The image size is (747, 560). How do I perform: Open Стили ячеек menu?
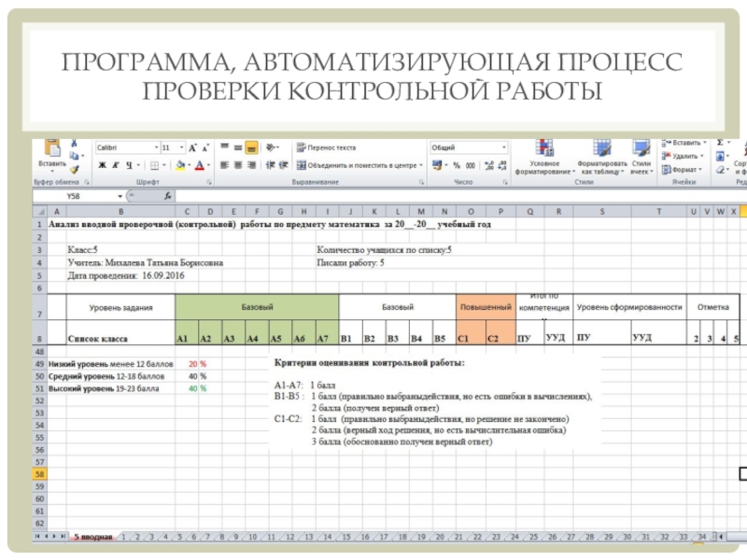pyautogui.click(x=641, y=158)
